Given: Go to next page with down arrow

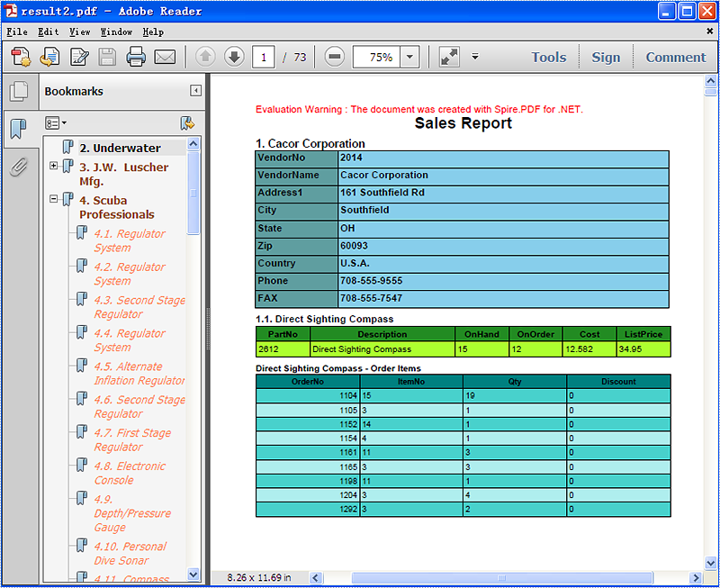Looking at the screenshot, I should coord(234,57).
